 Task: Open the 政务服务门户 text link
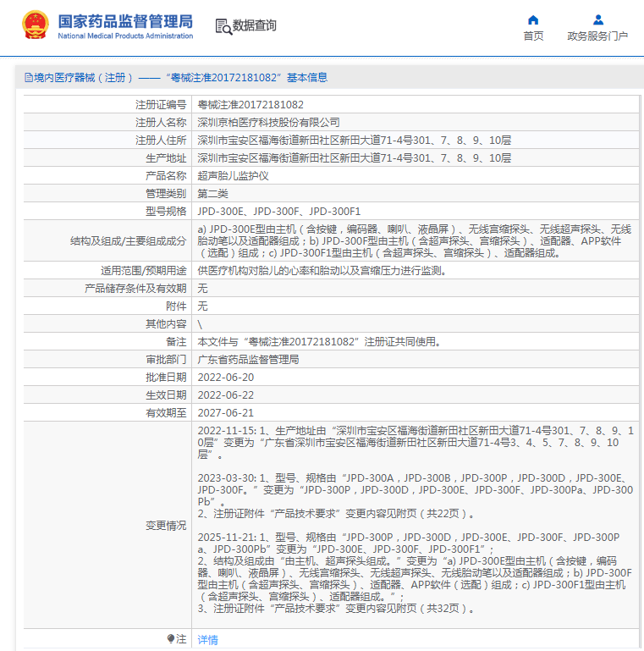pos(597,36)
